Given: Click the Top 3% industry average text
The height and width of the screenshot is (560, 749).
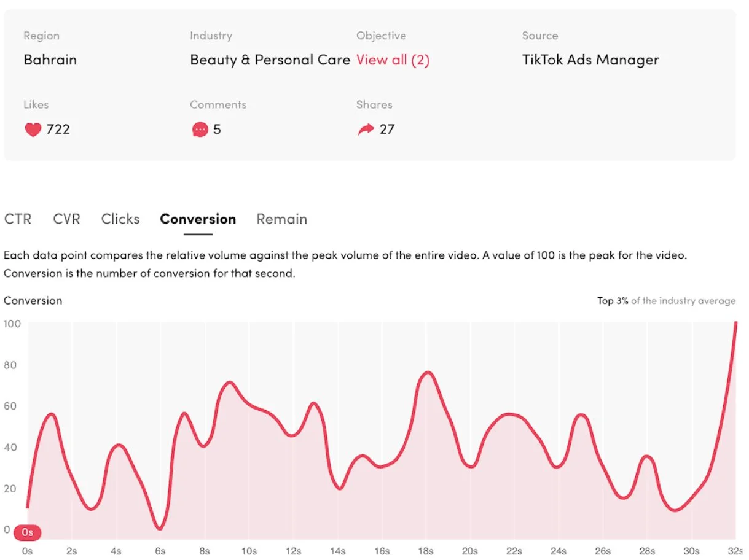Looking at the screenshot, I should pos(666,301).
